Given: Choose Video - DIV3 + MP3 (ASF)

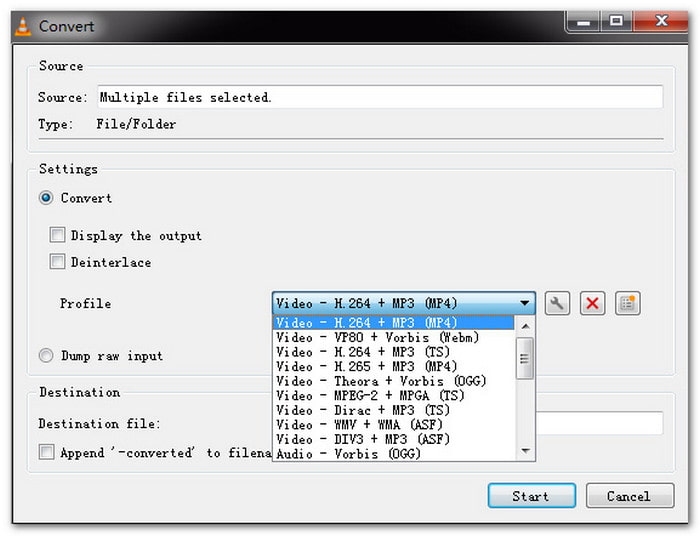Looking at the screenshot, I should [393, 439].
